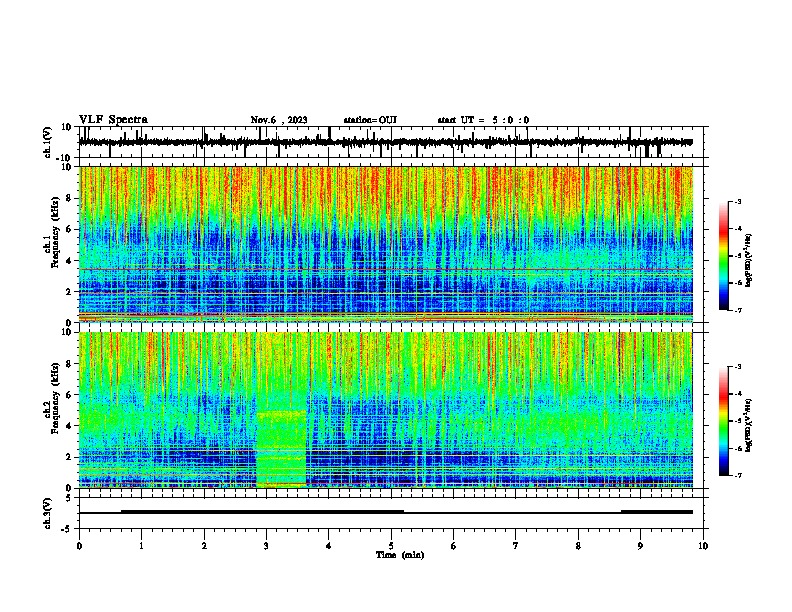
Task: Click the ch.1 spectrogram color scale bar
Action: coord(723,256)
